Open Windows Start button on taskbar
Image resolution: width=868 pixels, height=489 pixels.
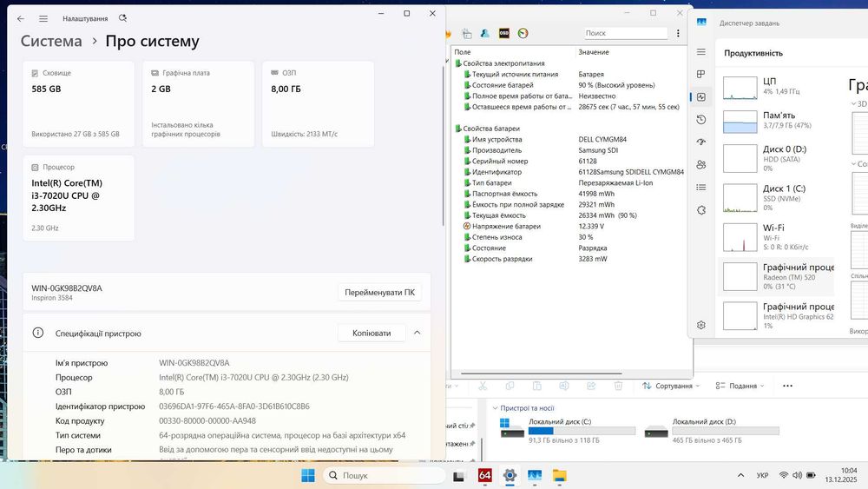click(308, 475)
